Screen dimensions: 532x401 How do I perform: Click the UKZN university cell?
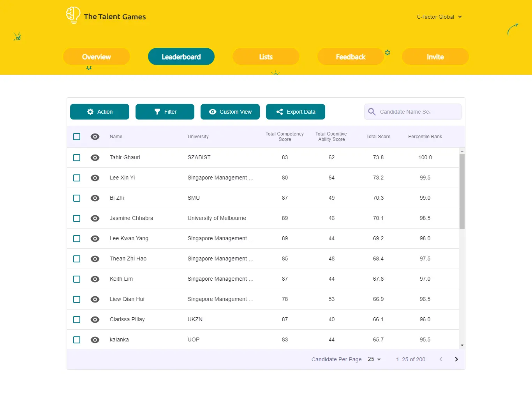pyautogui.click(x=195, y=320)
